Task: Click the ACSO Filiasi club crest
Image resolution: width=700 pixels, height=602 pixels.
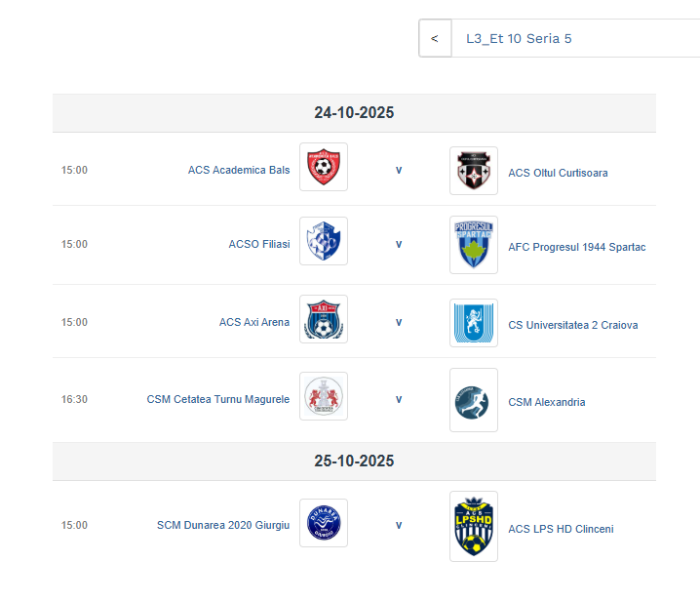Action: tap(324, 241)
